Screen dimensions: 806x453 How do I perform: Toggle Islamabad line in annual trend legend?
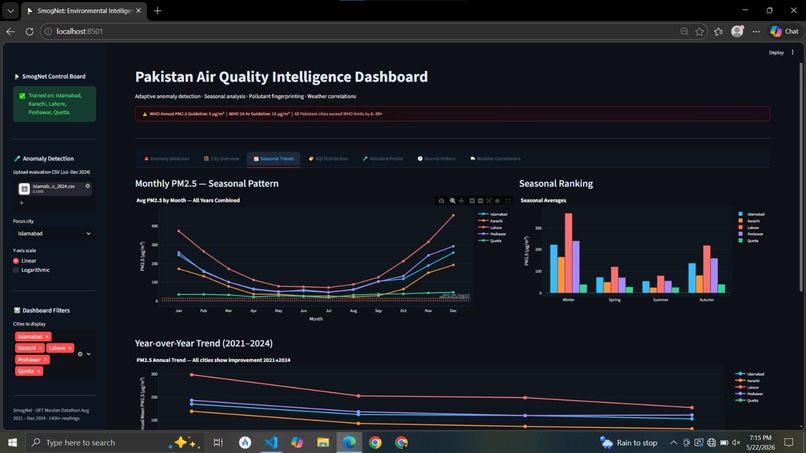point(749,374)
